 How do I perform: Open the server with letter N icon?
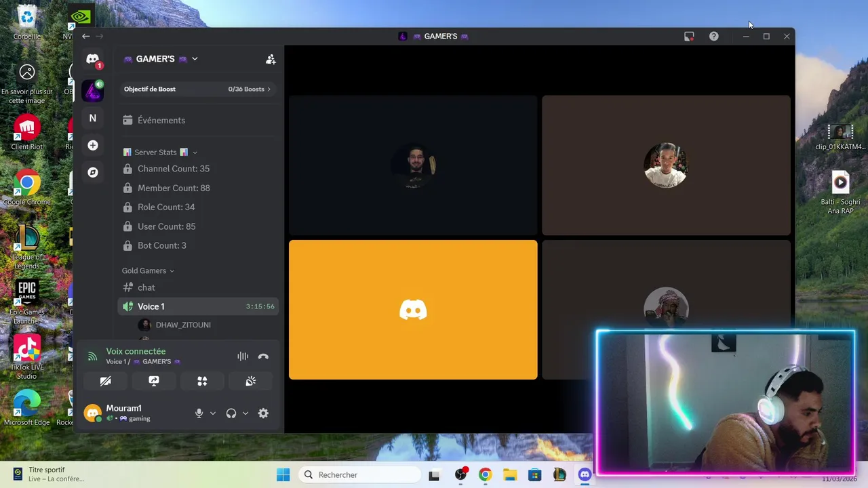[x=93, y=118]
